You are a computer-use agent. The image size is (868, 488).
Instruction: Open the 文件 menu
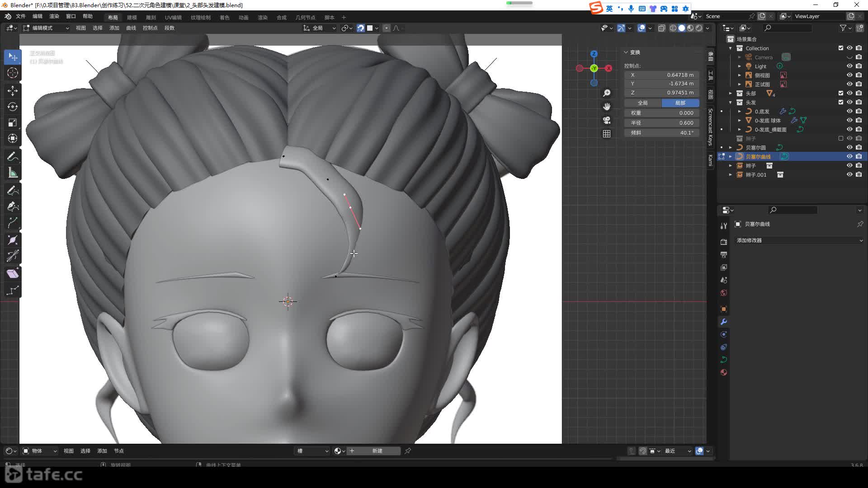(x=21, y=16)
